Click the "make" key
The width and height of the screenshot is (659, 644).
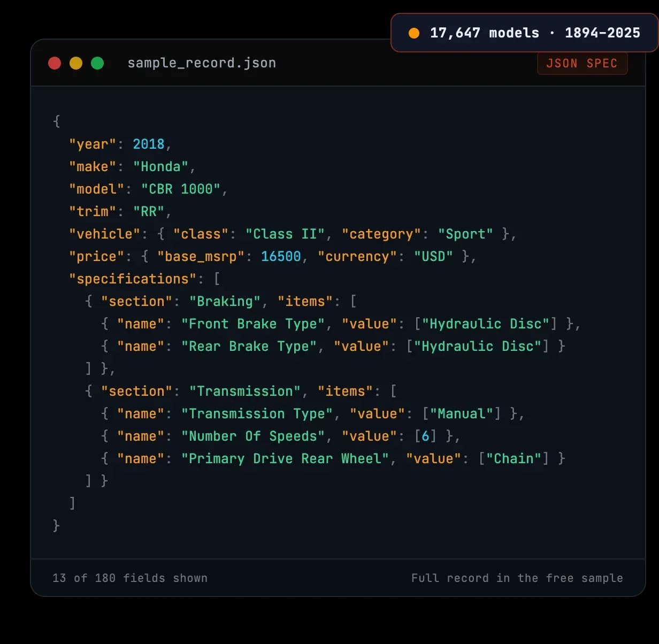(93, 167)
